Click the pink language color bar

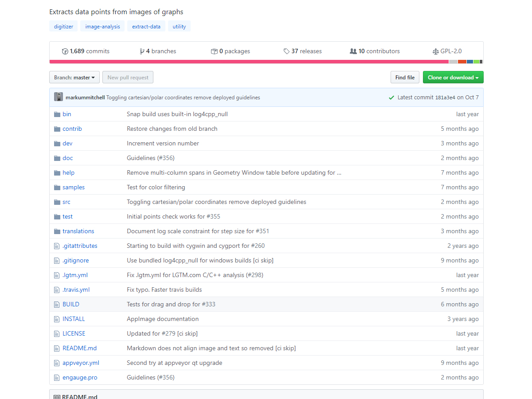(x=248, y=62)
